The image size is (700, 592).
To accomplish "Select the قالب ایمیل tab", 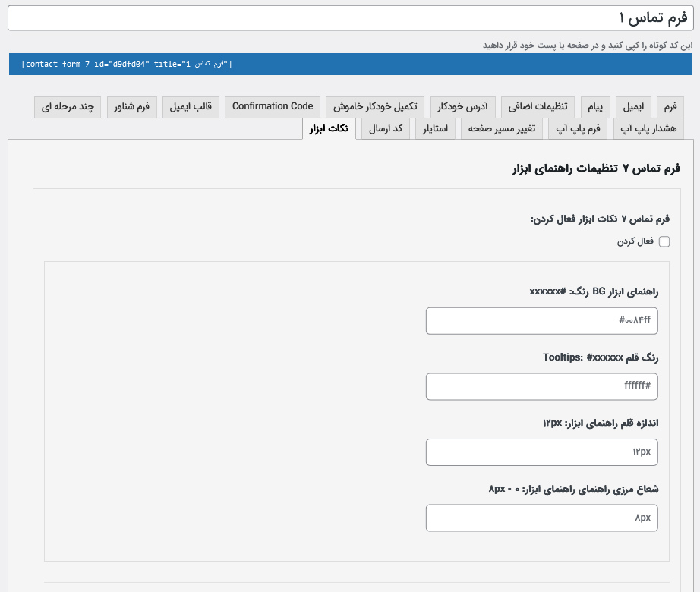I will 191,107.
